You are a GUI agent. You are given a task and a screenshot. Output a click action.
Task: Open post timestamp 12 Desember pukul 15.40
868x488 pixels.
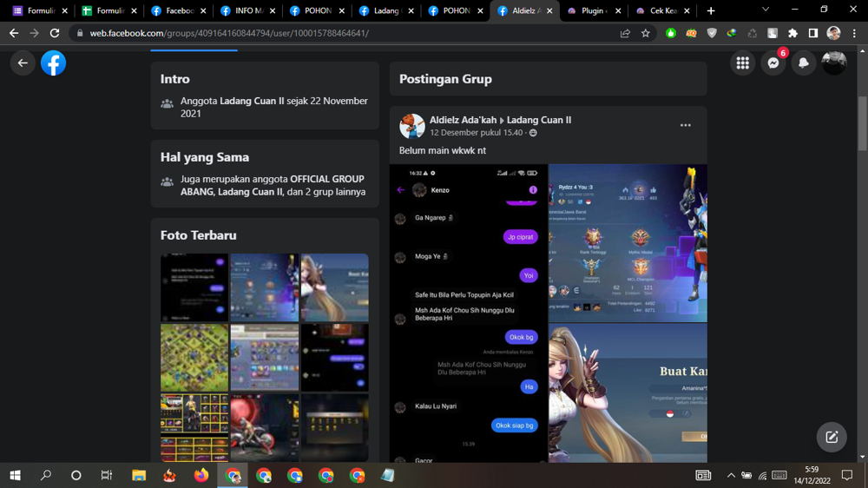(476, 132)
